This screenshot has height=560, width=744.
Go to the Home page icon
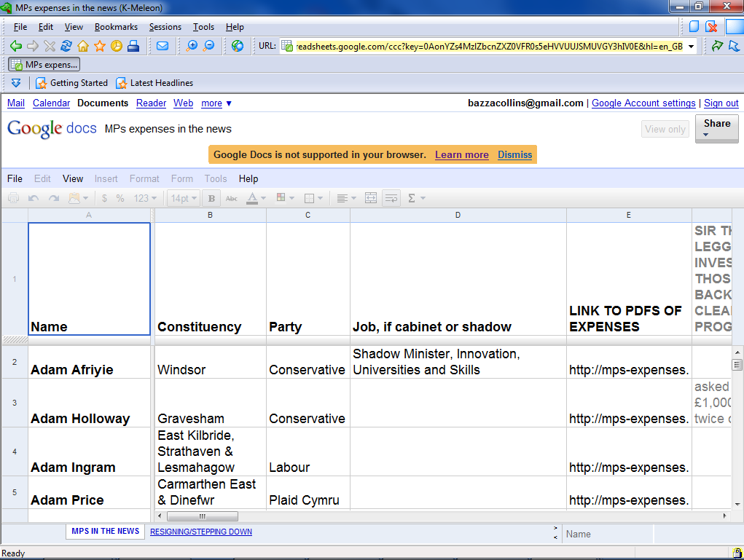click(83, 46)
